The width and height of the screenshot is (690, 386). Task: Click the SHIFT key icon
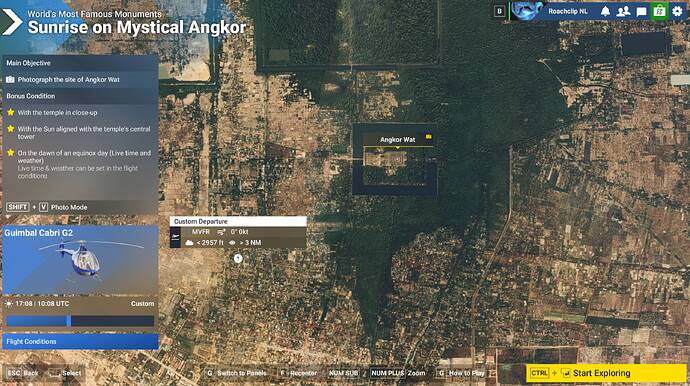pos(18,207)
